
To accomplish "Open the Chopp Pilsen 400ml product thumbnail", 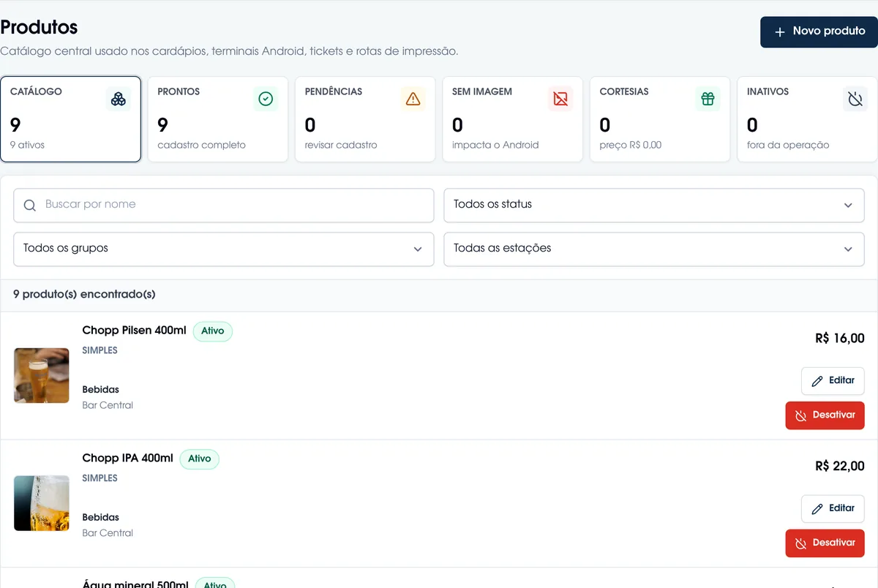I will click(42, 375).
